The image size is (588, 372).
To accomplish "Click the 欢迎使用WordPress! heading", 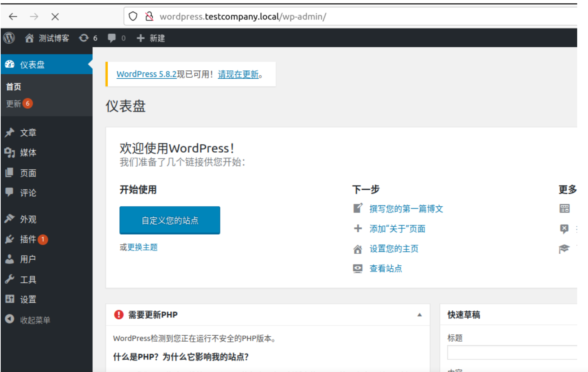I will point(177,148).
